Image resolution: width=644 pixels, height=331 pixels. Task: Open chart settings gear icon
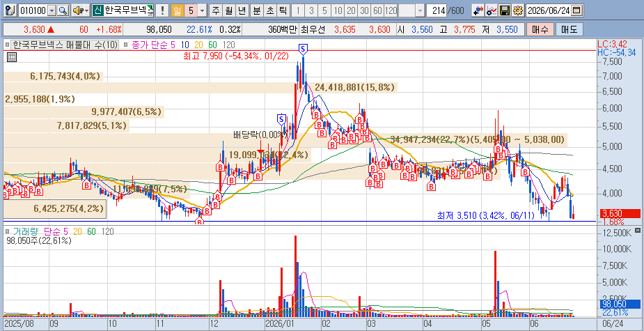(518, 10)
